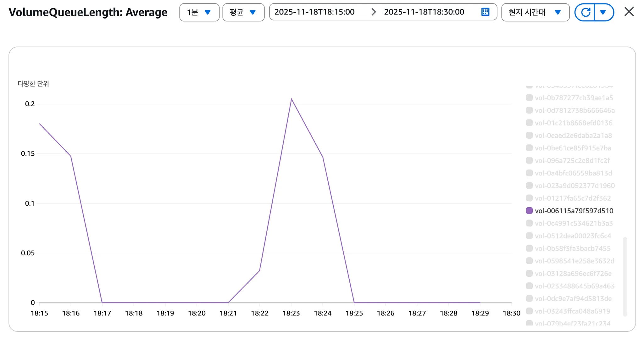Image resolution: width=644 pixels, height=339 pixels.
Task: Click the refresh graph icon
Action: [x=585, y=12]
